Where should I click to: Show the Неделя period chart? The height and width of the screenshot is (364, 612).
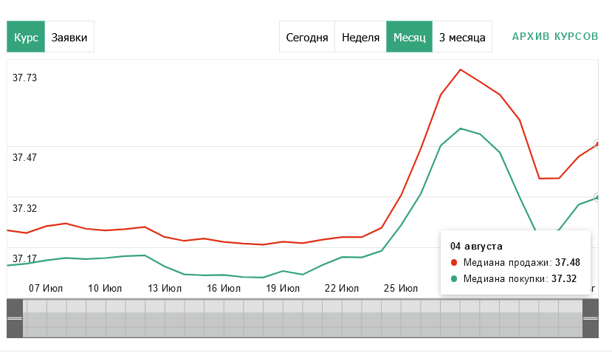pyautogui.click(x=360, y=37)
